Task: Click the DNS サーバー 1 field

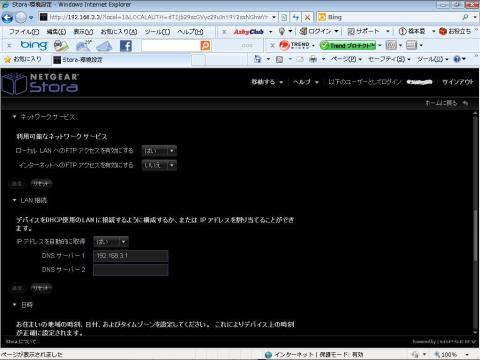Action: tap(131, 256)
